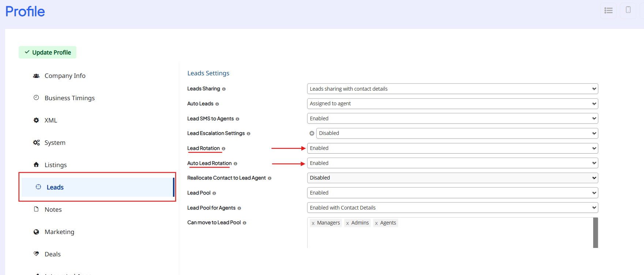
Task: Click the Update Profile button
Action: click(48, 52)
